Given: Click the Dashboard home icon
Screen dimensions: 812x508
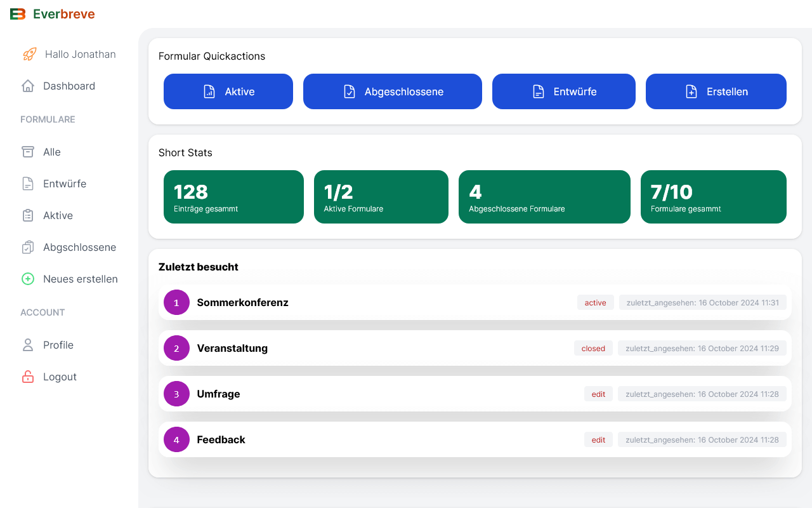Looking at the screenshot, I should click(28, 86).
